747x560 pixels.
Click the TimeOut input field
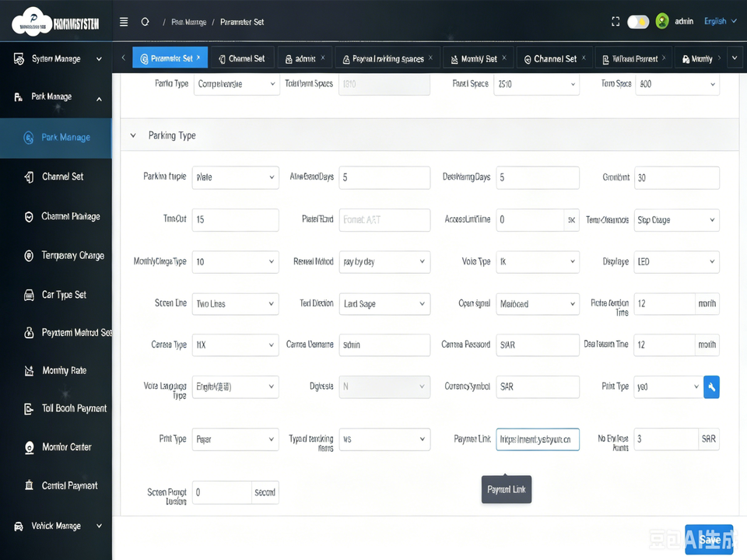235,220
